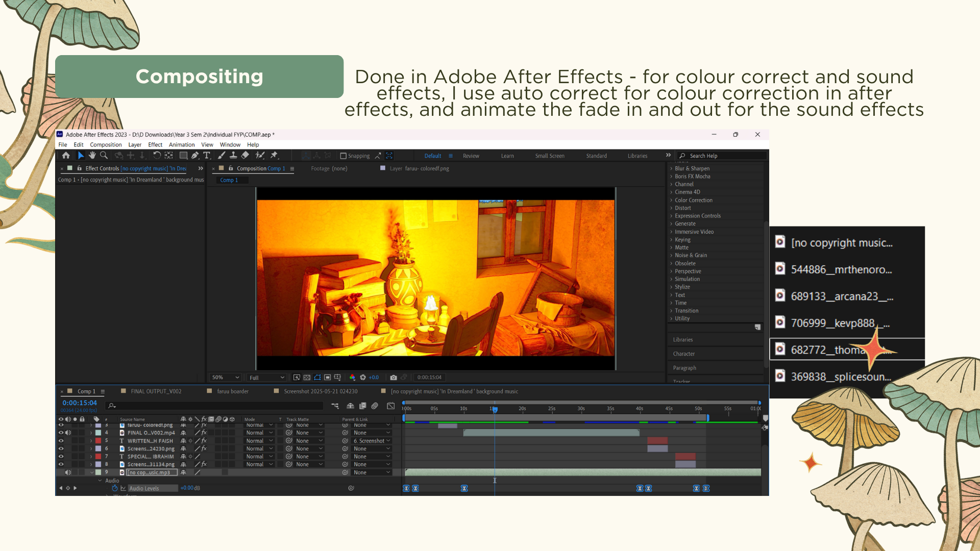Switch to the Libraries workspace

(637, 156)
